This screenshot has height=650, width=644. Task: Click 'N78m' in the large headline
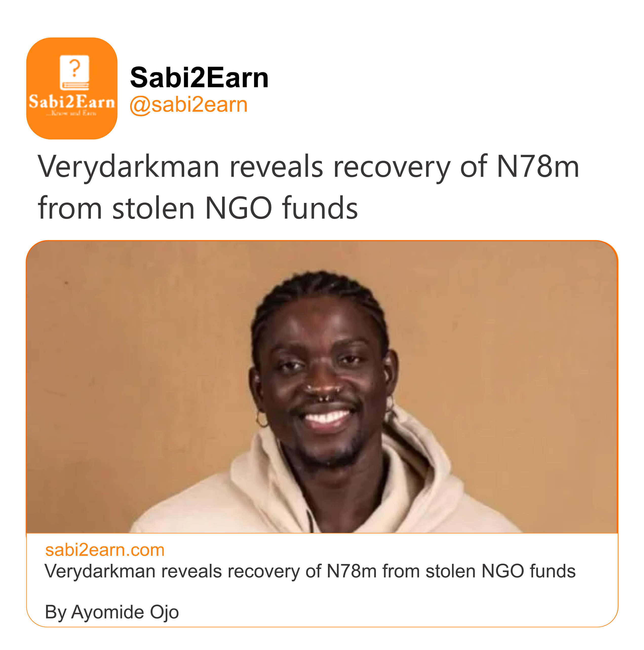538,166
